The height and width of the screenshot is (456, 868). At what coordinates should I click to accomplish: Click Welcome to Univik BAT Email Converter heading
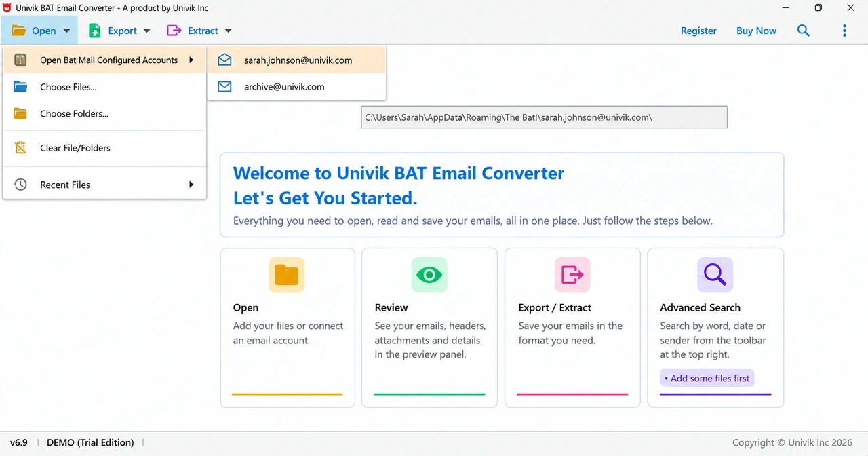click(x=399, y=173)
